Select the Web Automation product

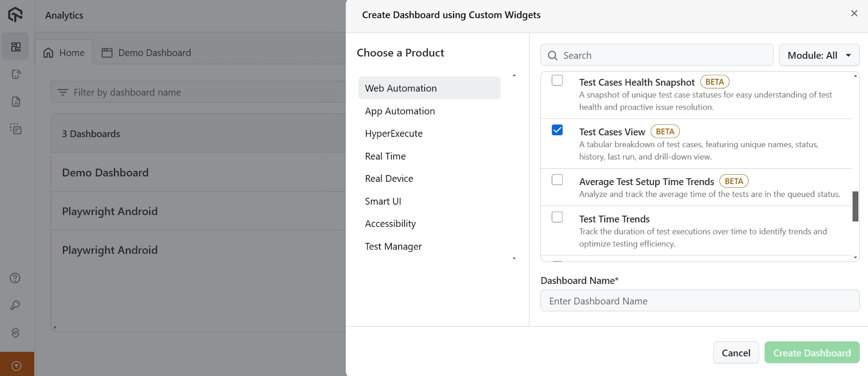(429, 88)
